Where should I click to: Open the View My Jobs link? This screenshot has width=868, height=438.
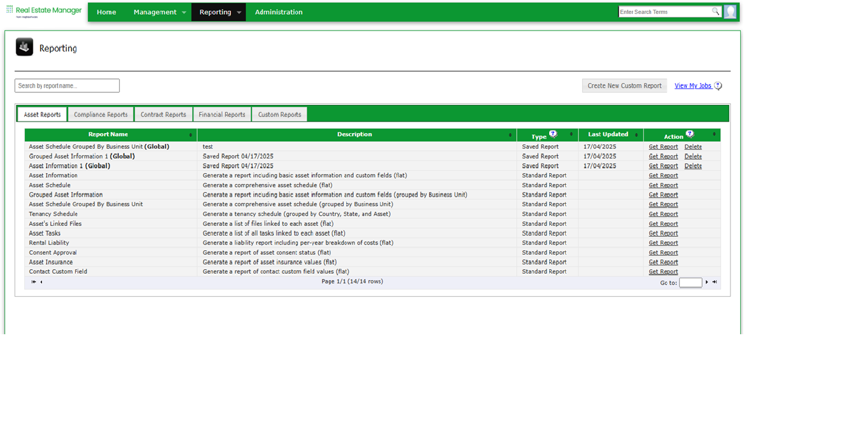coord(693,86)
